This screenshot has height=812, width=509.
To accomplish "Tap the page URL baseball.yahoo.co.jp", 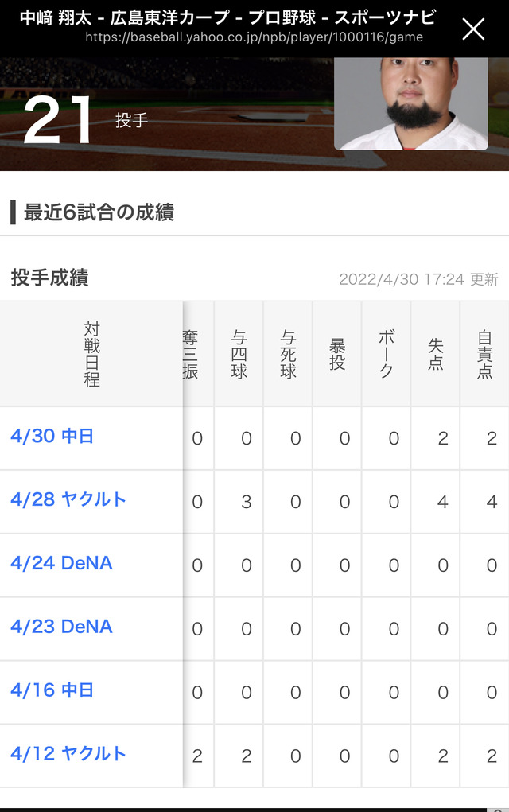I will pos(254,37).
